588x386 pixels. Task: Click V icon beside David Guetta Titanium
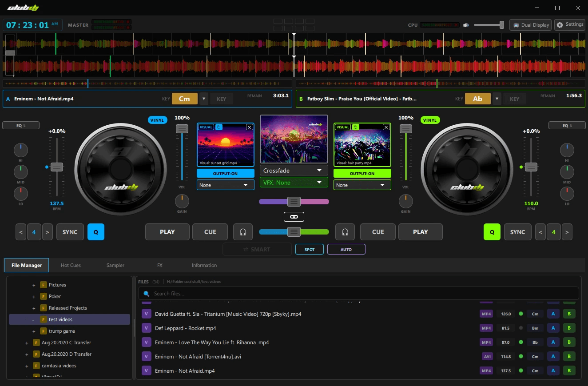point(146,314)
